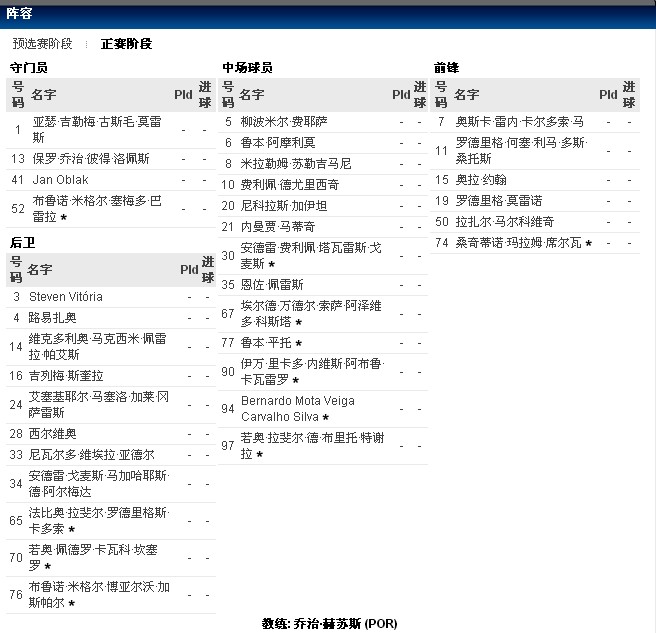656x633 pixels.
Task: Select defender 吉列梅·斯奎拉
Action: point(65,376)
